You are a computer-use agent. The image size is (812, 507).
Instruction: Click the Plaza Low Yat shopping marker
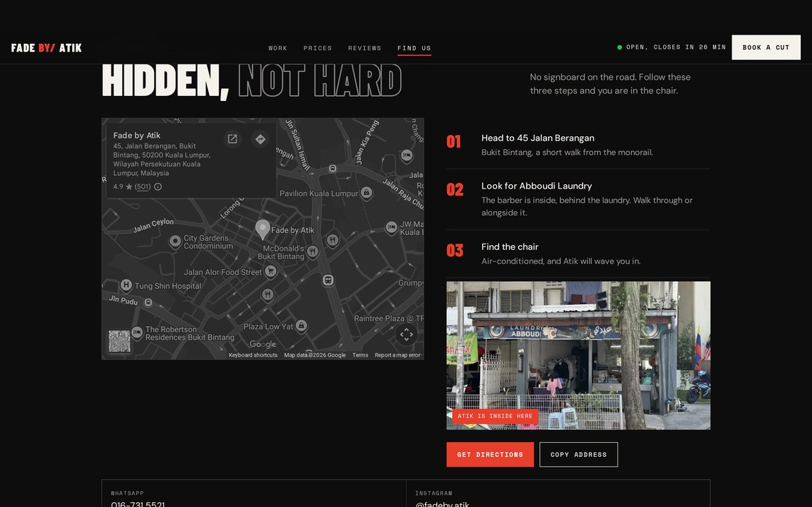tap(301, 326)
